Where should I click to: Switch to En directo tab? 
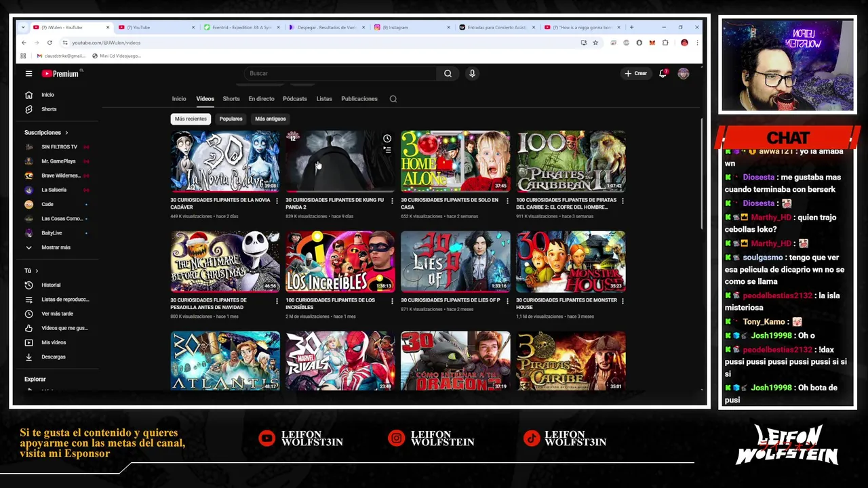261,99
